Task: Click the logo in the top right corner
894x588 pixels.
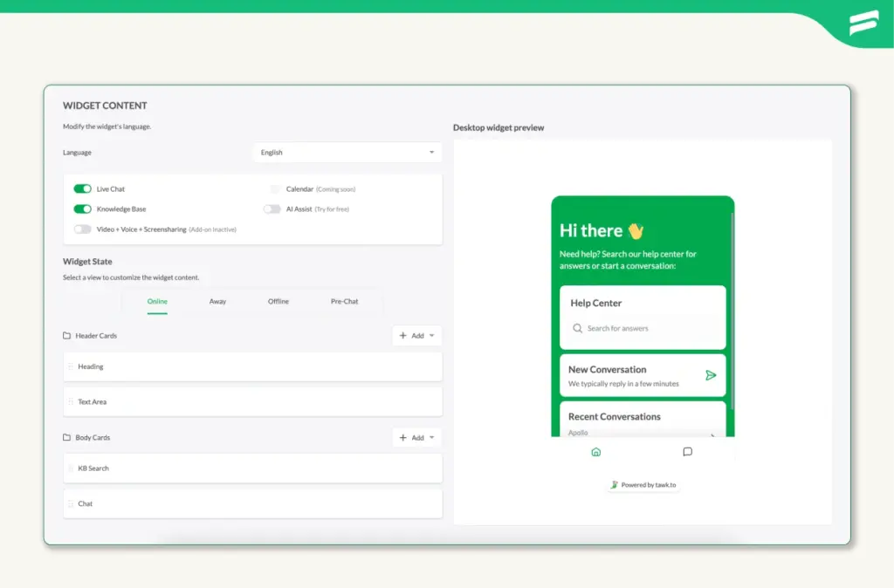Action: tap(863, 23)
